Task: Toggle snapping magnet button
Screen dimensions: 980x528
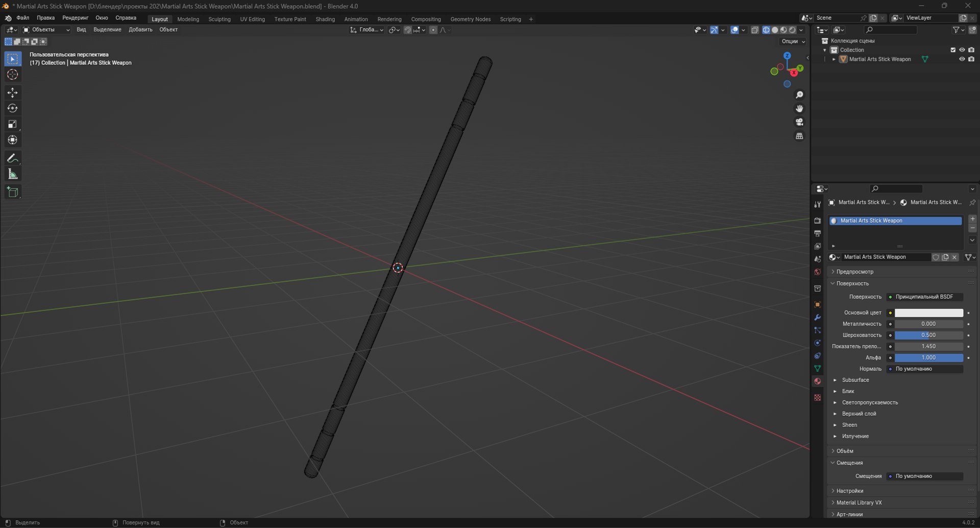Action: (407, 30)
